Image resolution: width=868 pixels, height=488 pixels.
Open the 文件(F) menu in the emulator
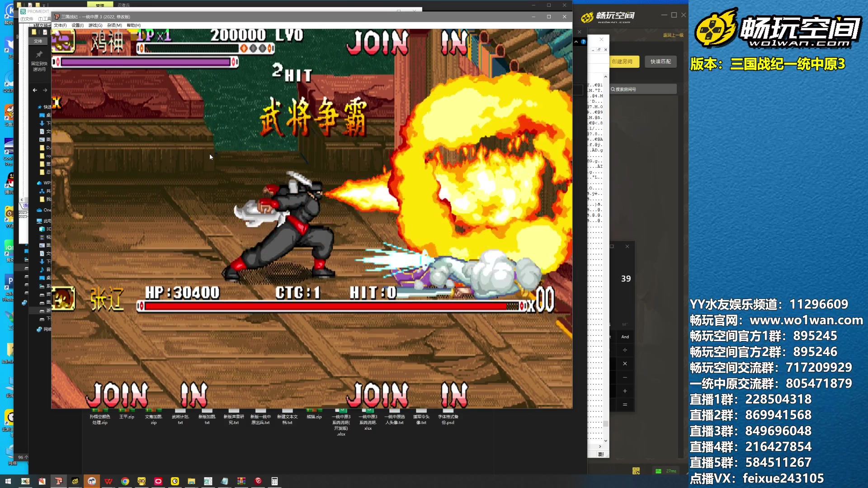(60, 25)
